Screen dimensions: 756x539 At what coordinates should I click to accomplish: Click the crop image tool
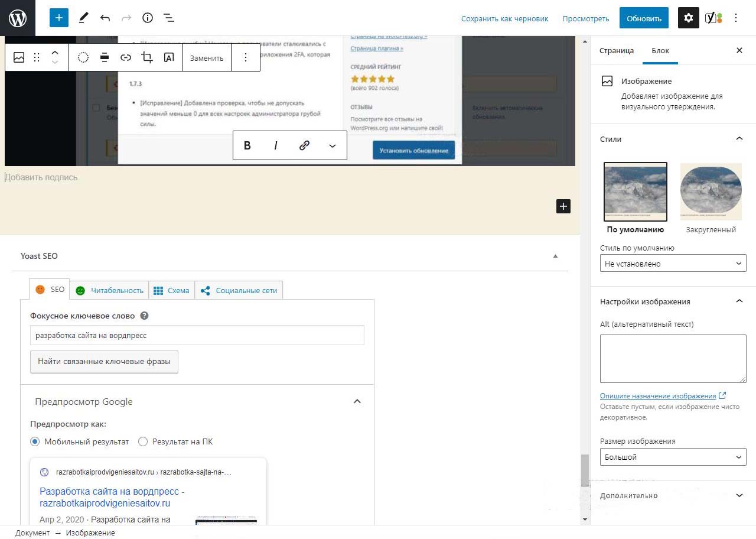pos(147,57)
